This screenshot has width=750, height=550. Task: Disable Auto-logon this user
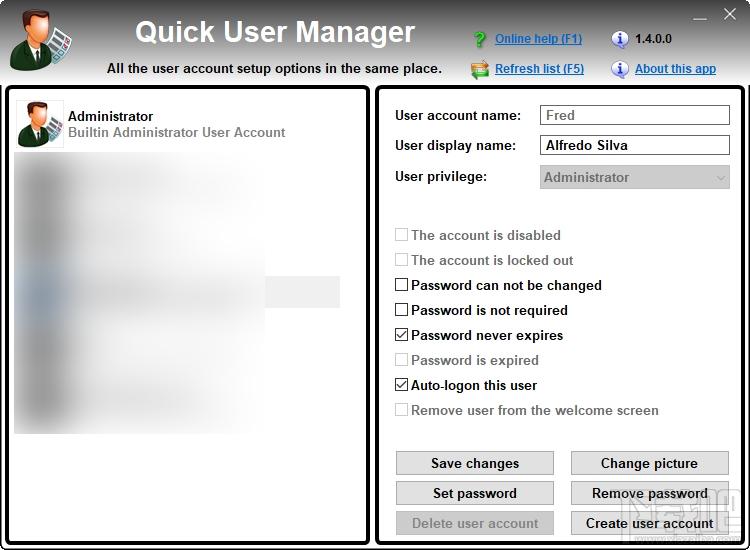point(401,385)
